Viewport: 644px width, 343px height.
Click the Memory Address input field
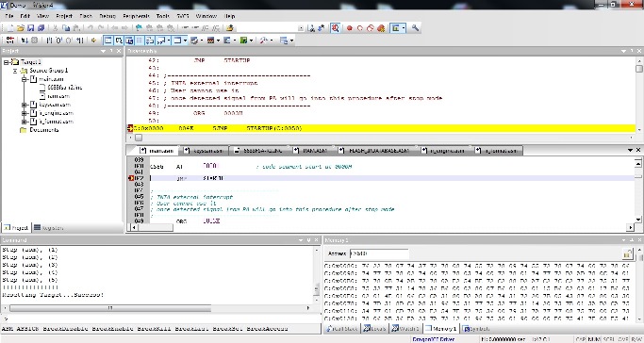coord(379,253)
